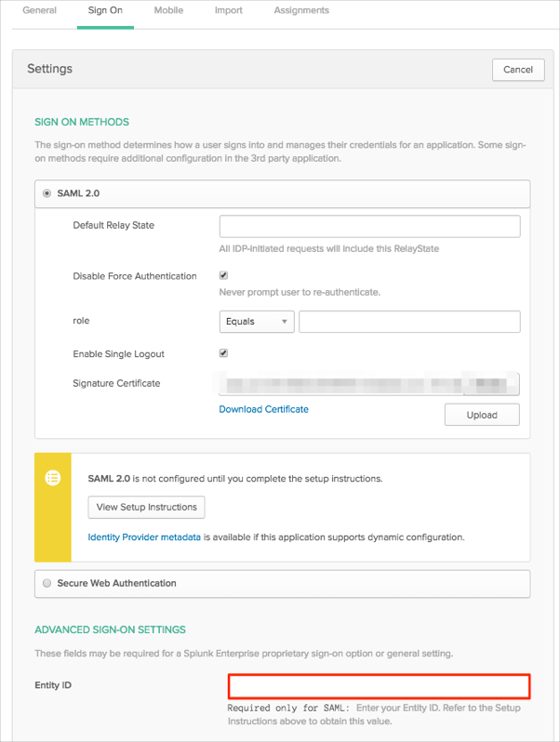Select the Sign On tab
The height and width of the screenshot is (742, 560).
(x=105, y=11)
